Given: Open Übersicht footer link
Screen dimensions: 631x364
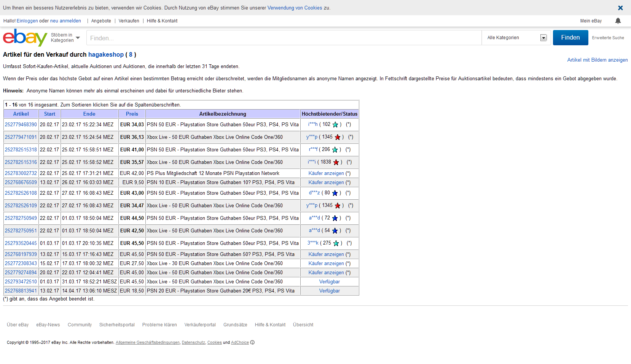Looking at the screenshot, I should tap(303, 325).
